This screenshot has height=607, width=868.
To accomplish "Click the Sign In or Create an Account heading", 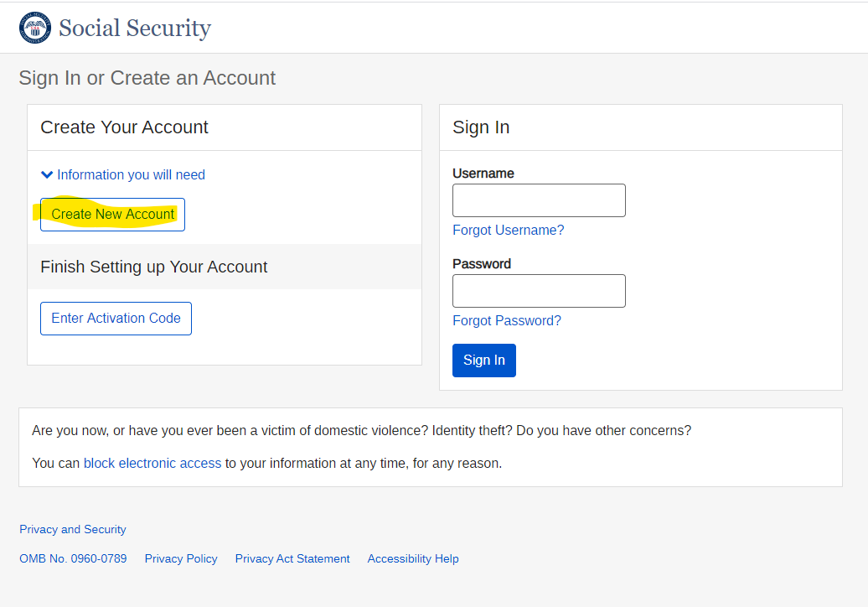I will point(147,78).
